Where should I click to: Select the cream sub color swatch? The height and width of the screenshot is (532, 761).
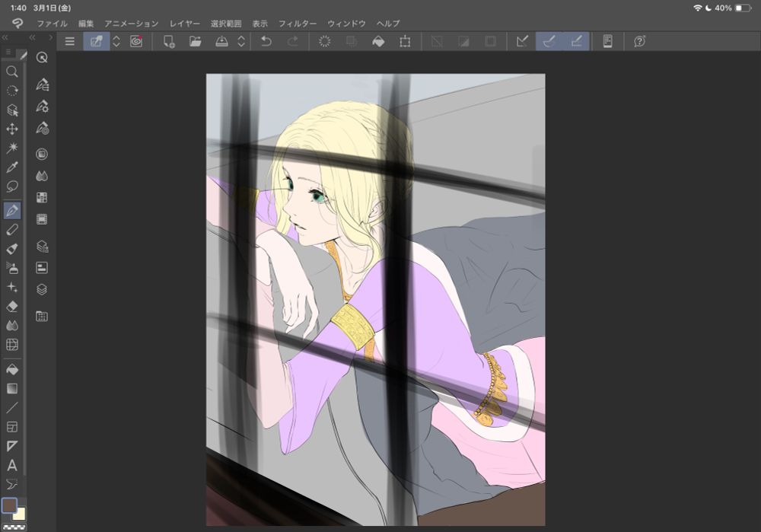pyautogui.click(x=21, y=514)
